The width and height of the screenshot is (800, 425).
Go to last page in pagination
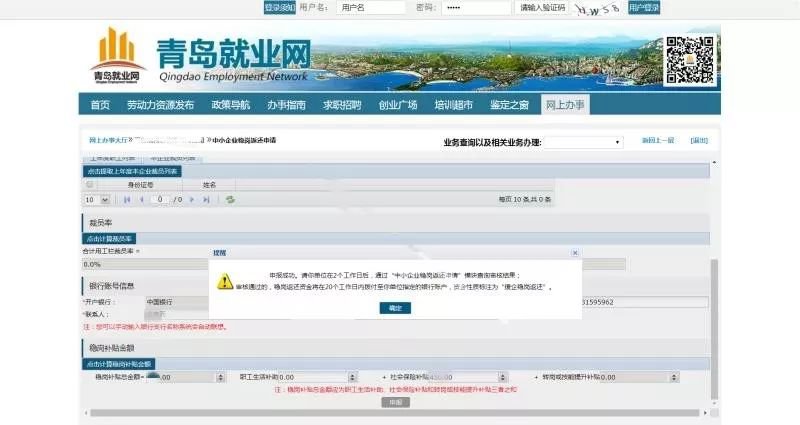tap(206, 200)
